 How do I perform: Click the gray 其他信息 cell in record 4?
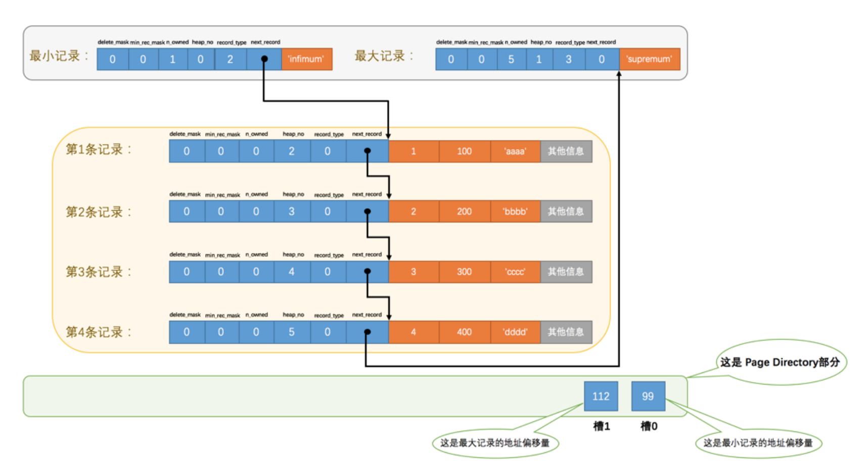click(x=566, y=332)
